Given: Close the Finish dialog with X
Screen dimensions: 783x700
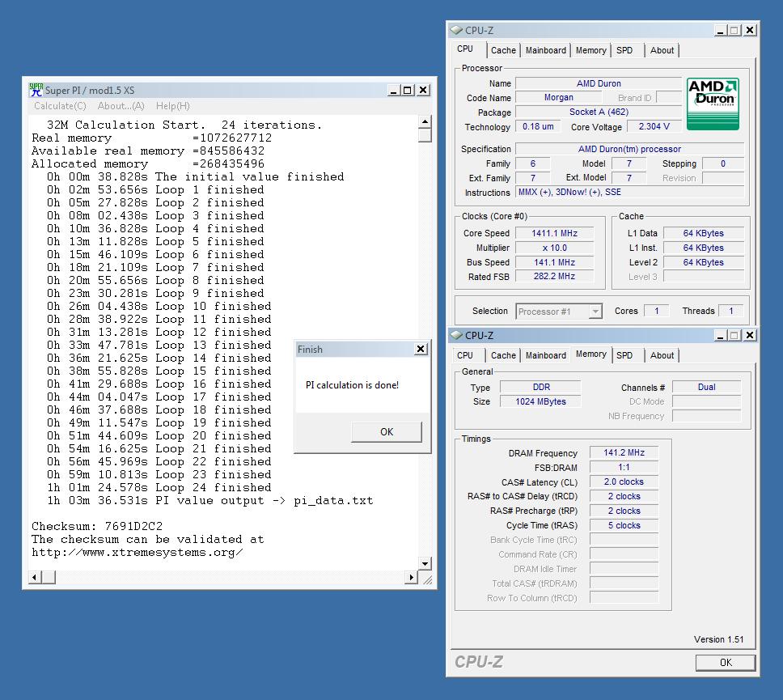Looking at the screenshot, I should (x=421, y=349).
